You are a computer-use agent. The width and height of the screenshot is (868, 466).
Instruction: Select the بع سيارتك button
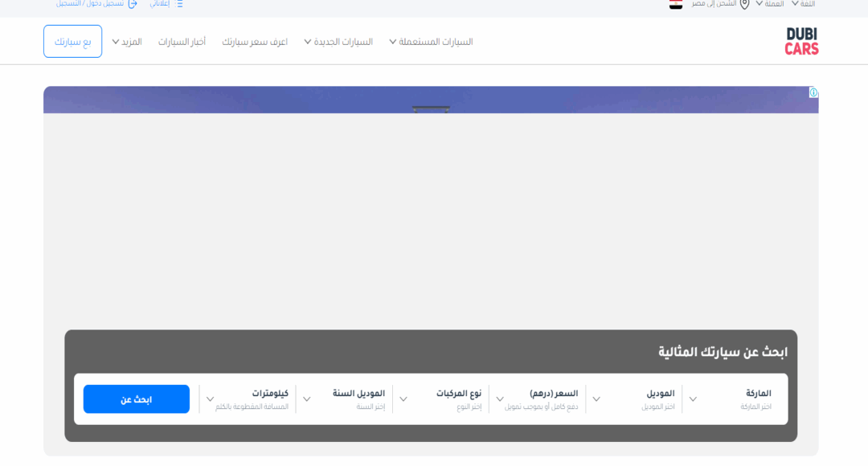coord(72,40)
